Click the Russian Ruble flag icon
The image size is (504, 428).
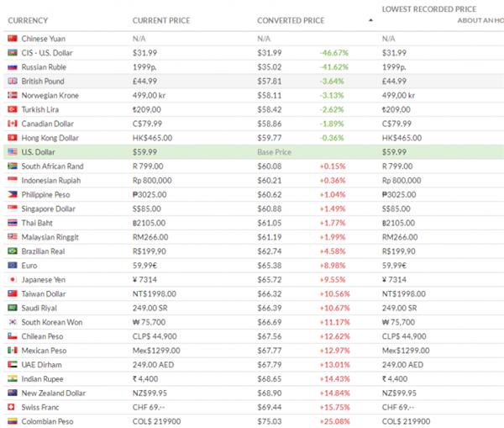(12, 67)
